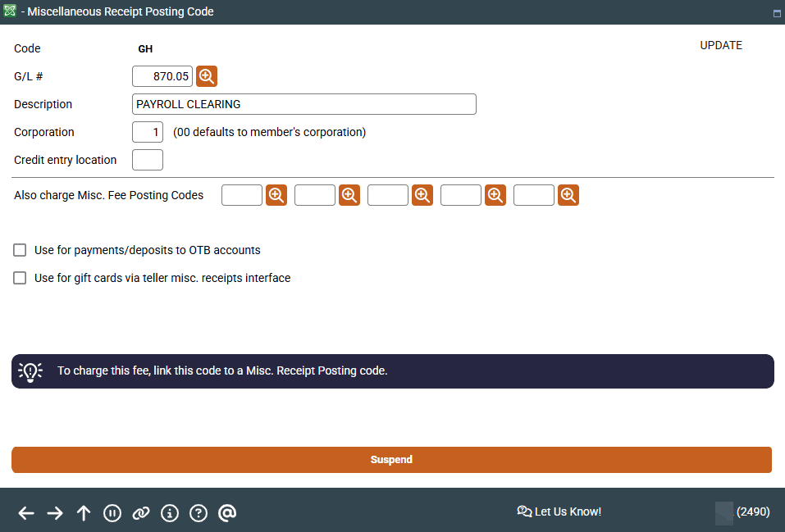Open lookup for fifth Misc. Fee Posting Code
Screen dimensions: 785x532
click(568, 195)
